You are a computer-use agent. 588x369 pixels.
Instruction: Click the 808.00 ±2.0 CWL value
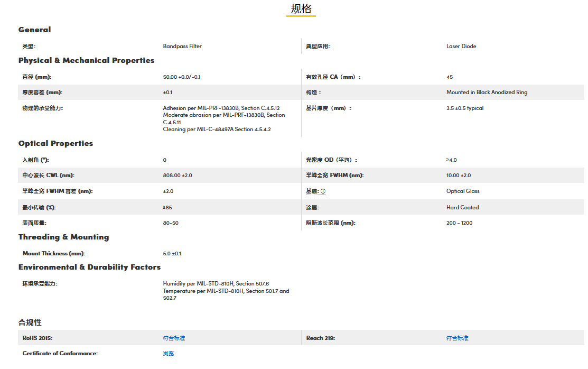(x=178, y=176)
